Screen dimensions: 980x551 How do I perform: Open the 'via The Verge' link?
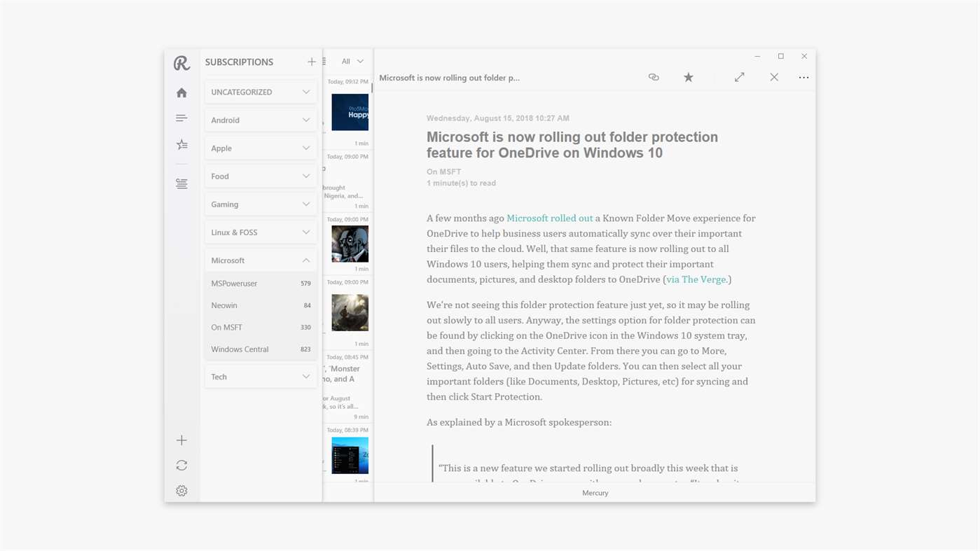696,279
